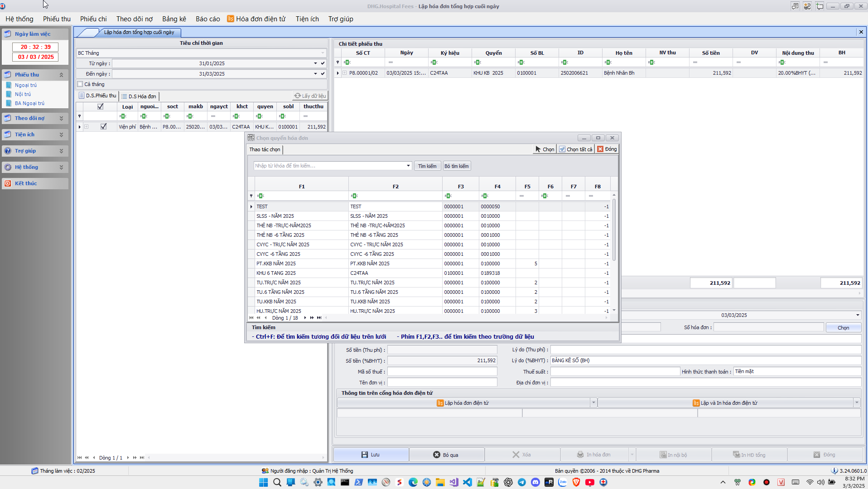Go to next record in Chọn quyển hóa đơn pager
This screenshot has height=489, width=868.
tap(305, 318)
